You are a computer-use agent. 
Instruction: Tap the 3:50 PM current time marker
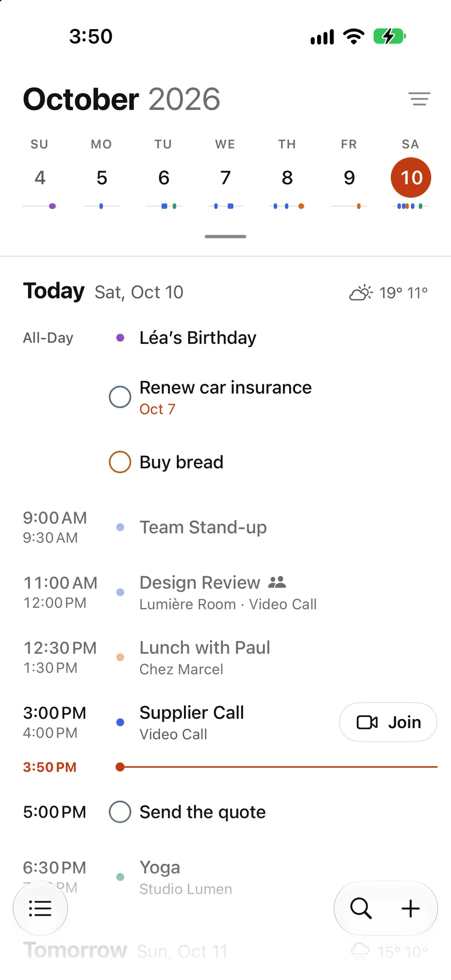[x=50, y=767]
